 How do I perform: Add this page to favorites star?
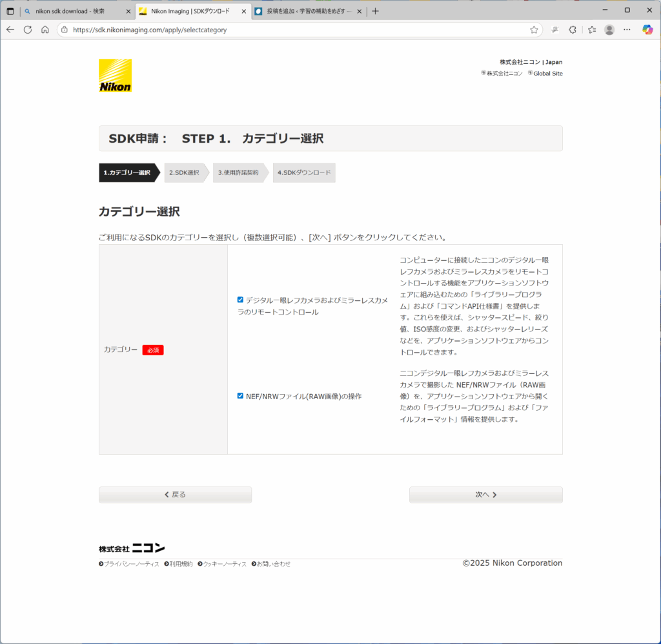(534, 30)
